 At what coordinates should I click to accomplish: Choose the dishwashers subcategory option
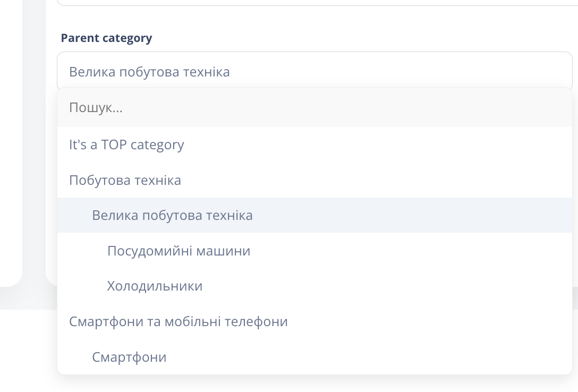point(178,250)
